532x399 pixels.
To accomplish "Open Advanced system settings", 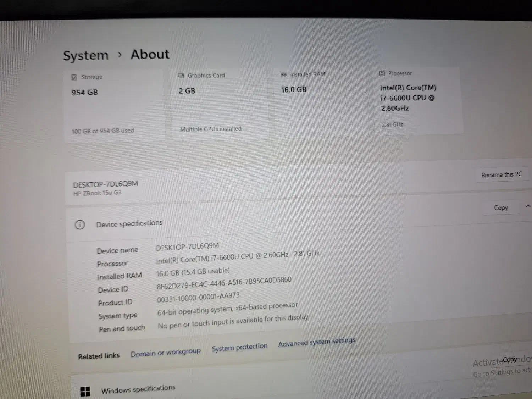I will (316, 342).
